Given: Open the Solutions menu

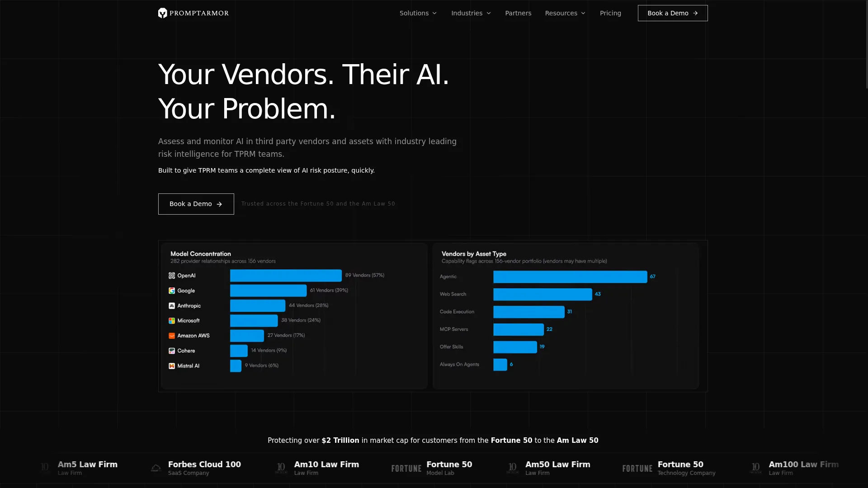Looking at the screenshot, I should tap(418, 13).
